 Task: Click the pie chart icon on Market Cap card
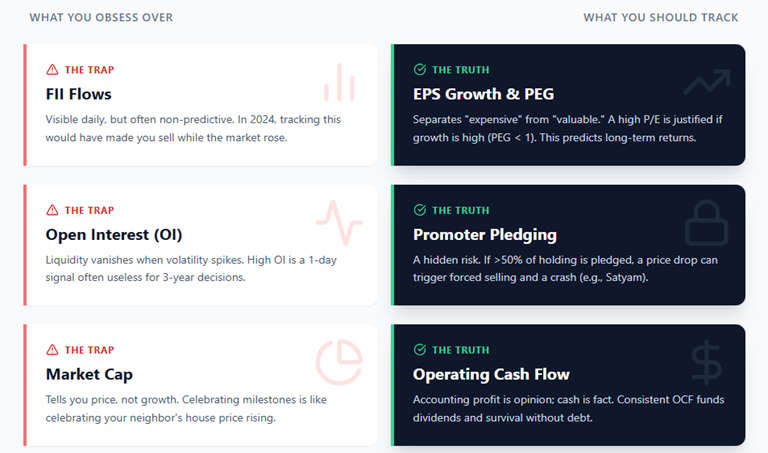pyautogui.click(x=339, y=363)
